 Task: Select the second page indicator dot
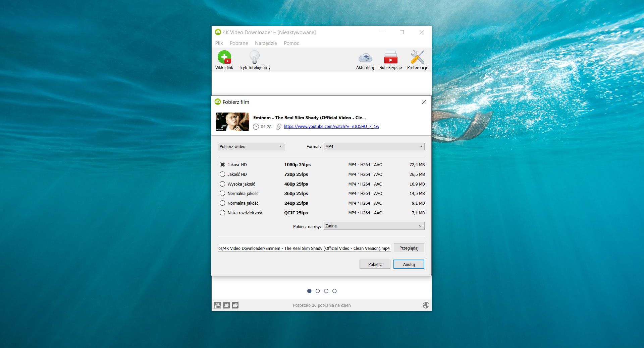[318, 291]
